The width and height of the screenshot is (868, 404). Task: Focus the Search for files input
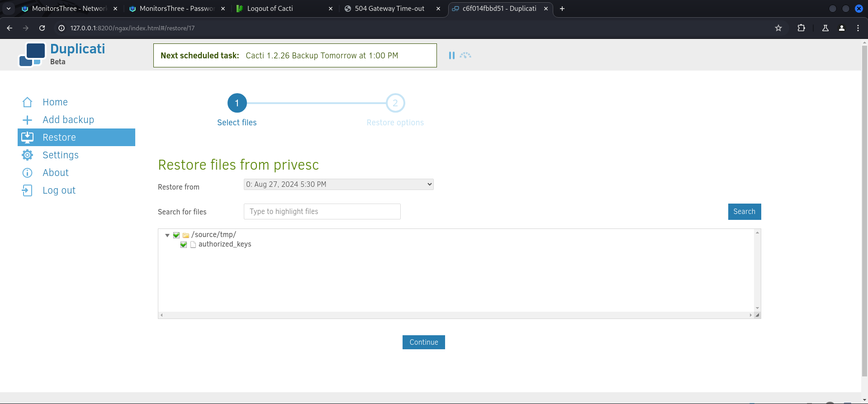(x=322, y=212)
